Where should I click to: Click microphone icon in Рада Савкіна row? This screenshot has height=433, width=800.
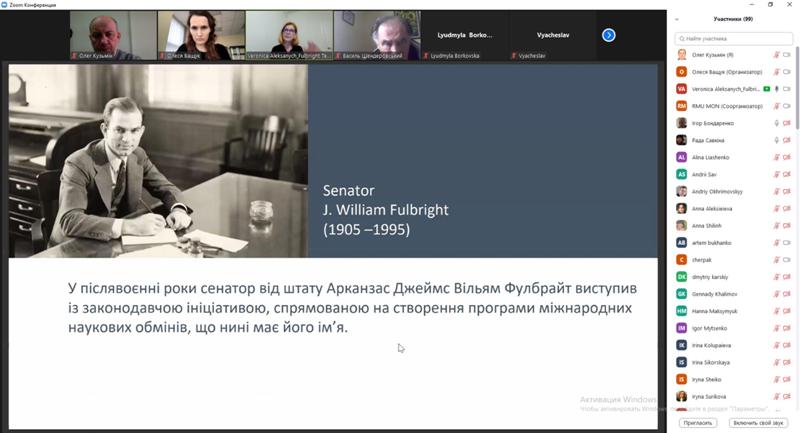tap(777, 140)
